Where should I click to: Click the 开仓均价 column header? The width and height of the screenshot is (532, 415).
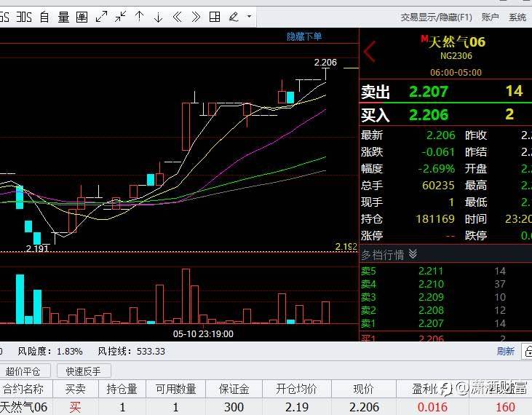[x=296, y=389]
